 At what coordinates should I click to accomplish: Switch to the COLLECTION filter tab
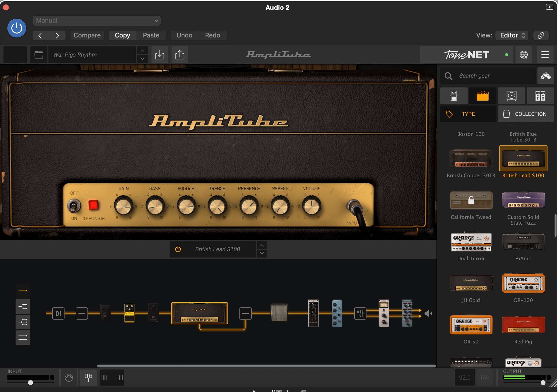coord(526,114)
